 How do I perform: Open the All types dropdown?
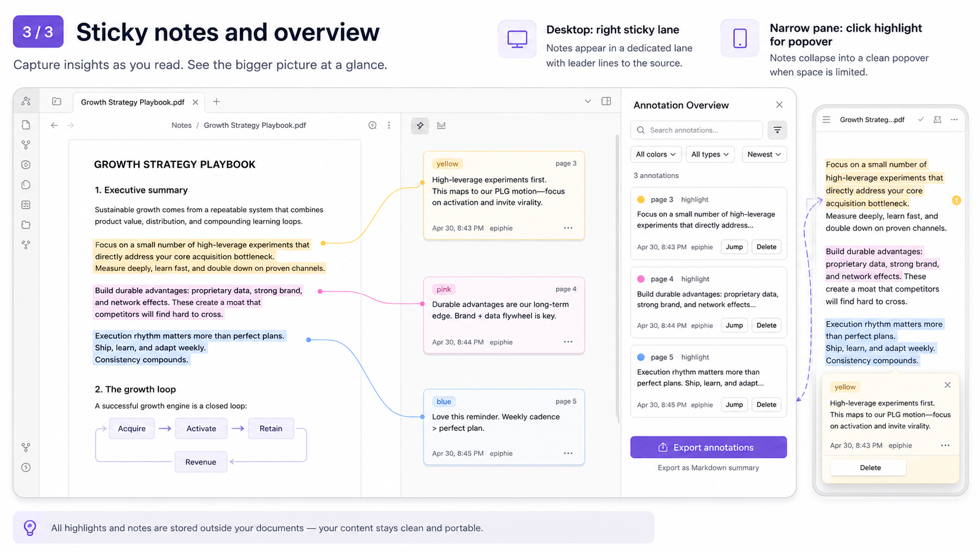710,154
